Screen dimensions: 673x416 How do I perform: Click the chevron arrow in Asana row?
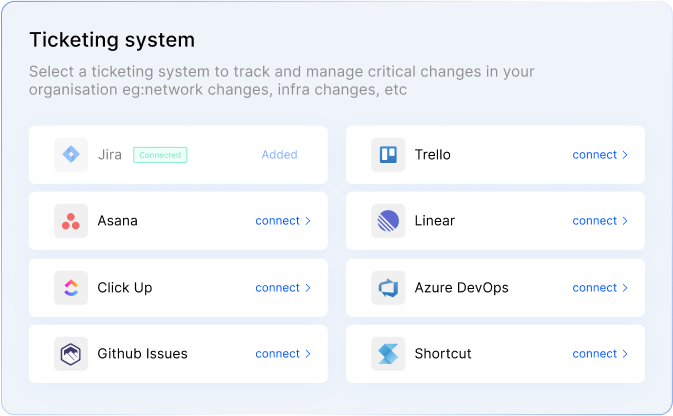pyautogui.click(x=308, y=221)
